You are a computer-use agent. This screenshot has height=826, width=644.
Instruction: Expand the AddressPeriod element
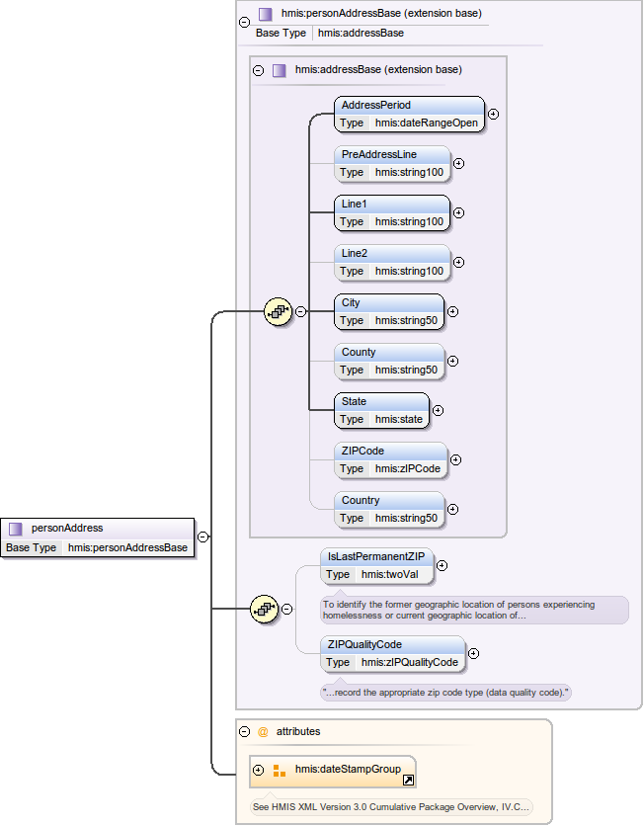coord(493,114)
